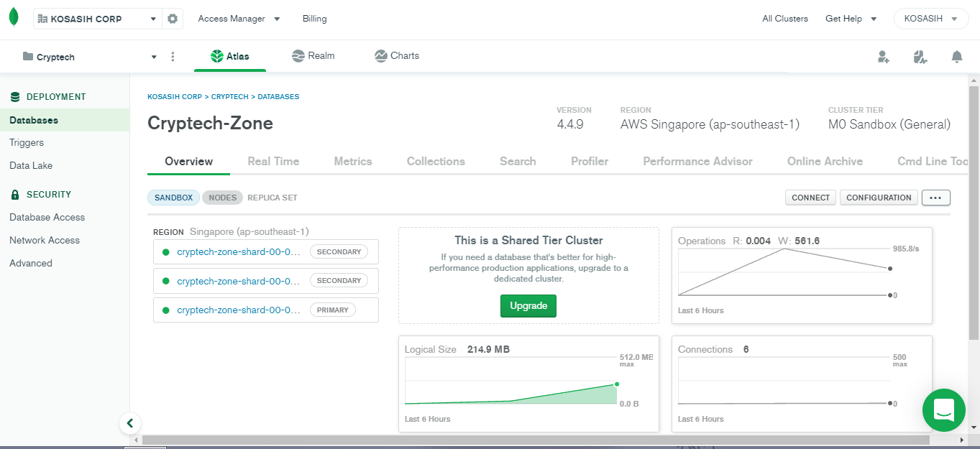Open Triggers in the sidebar
Image resolution: width=980 pixels, height=449 pixels.
(x=27, y=142)
